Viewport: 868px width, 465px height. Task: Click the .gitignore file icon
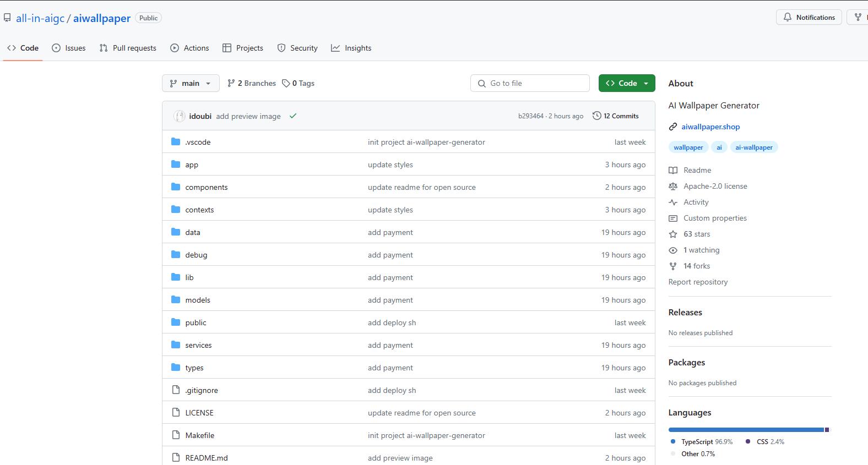pos(176,390)
